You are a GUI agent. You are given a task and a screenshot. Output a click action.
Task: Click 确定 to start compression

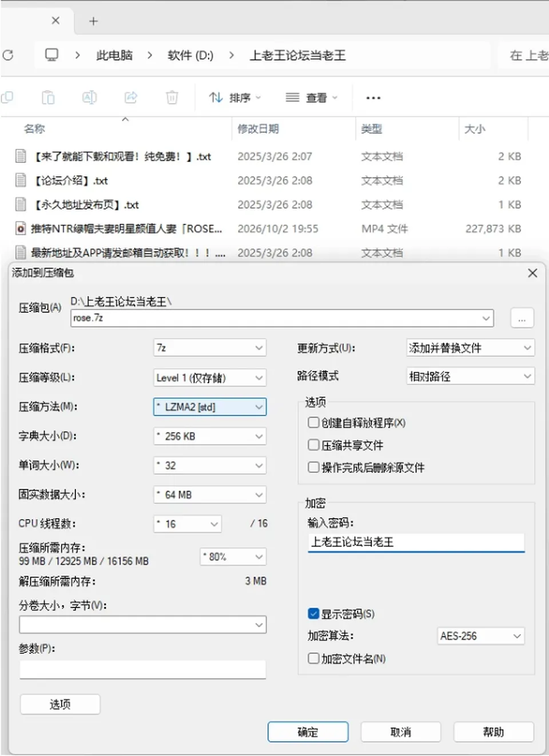coord(308,732)
